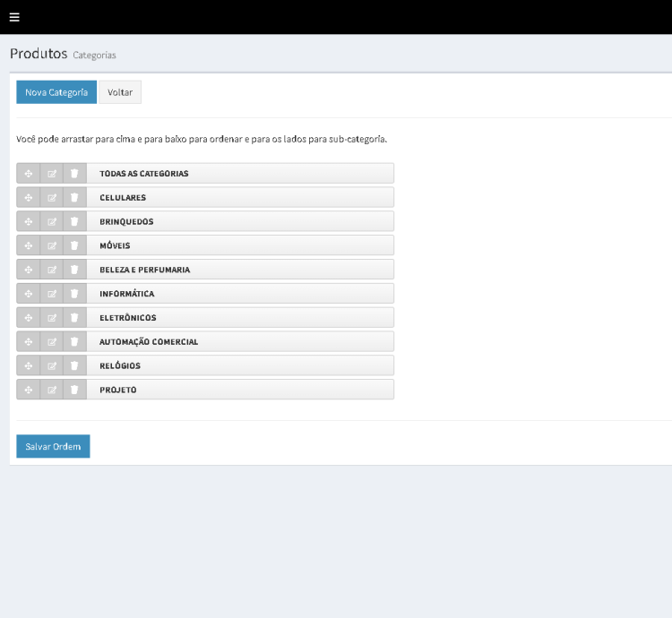Image resolution: width=672 pixels, height=618 pixels.
Task: Click move handle icon for Todas as Categorias
Action: [x=29, y=174]
